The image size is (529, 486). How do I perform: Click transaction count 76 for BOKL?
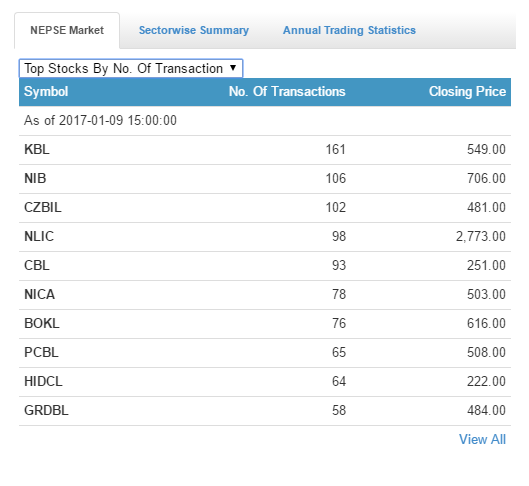pos(339,324)
